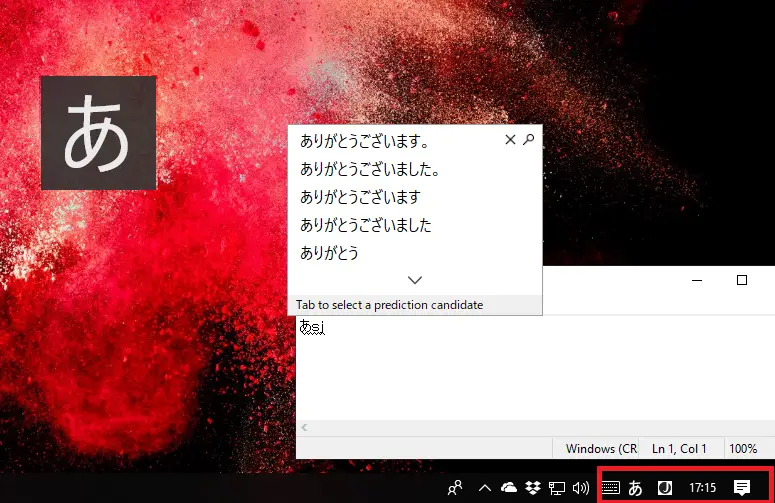Open touch keyboard tray icon
This screenshot has width=775, height=503.
click(x=610, y=488)
